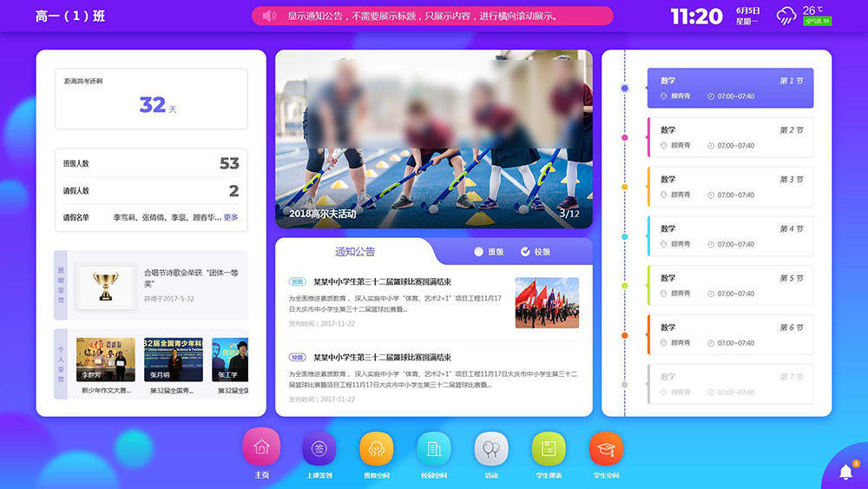Select the greyed-out 第 7 节 lesson card
This screenshot has height=489, width=868.
pyautogui.click(x=730, y=384)
